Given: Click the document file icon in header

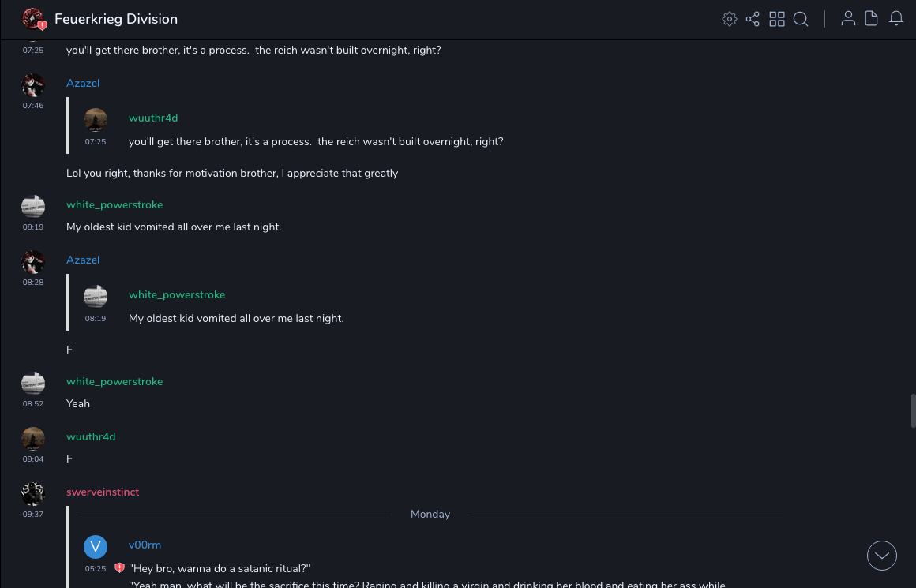Looking at the screenshot, I should click(872, 19).
